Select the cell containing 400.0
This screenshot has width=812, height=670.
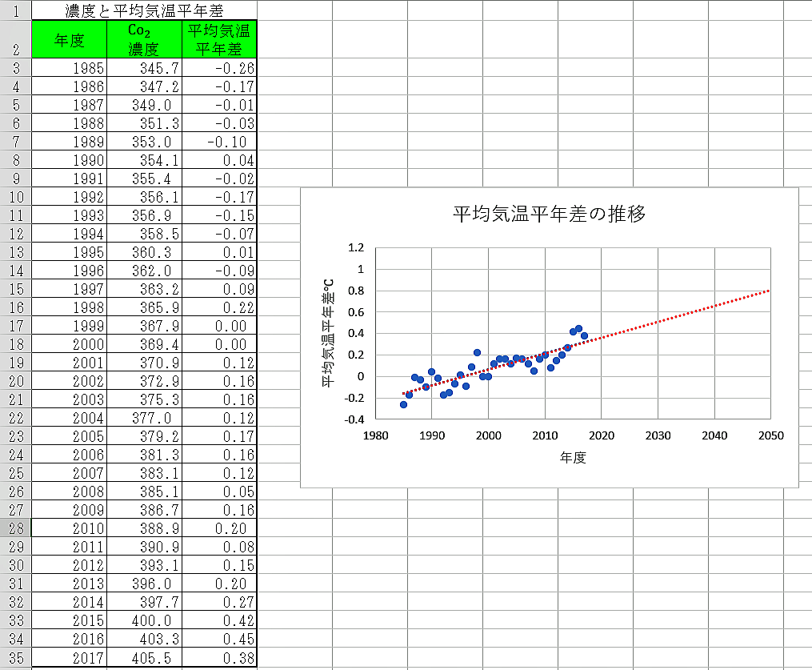(144, 621)
